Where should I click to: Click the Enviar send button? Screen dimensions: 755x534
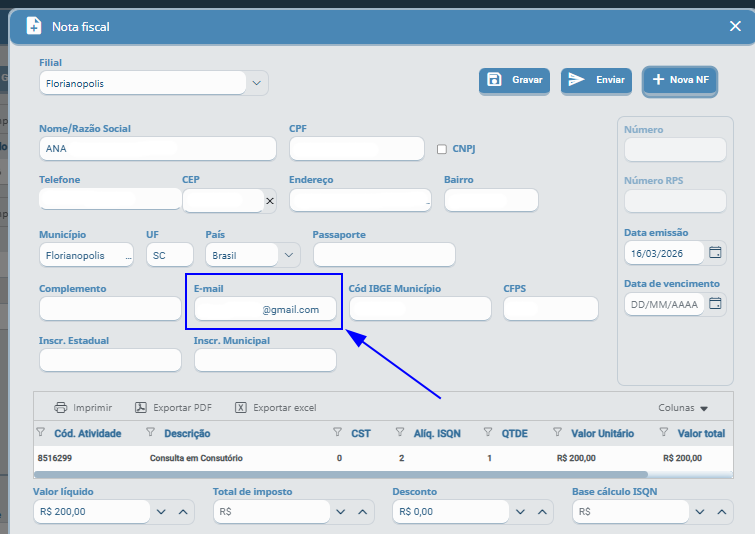(x=596, y=80)
